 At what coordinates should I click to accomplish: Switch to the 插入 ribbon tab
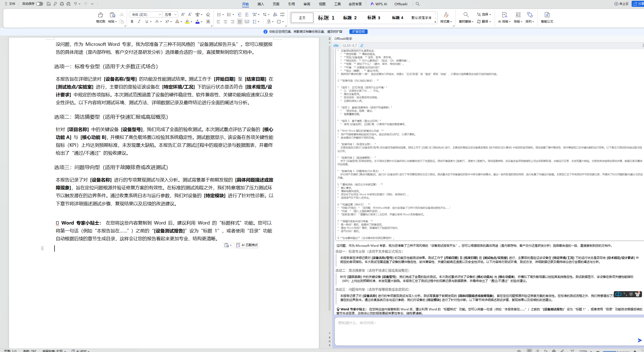pos(261,4)
